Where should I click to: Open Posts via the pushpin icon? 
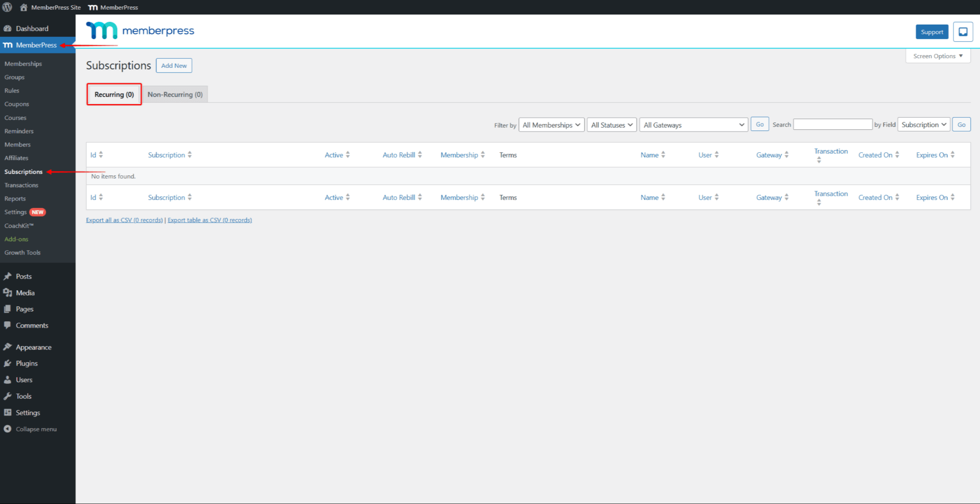[x=7, y=276]
